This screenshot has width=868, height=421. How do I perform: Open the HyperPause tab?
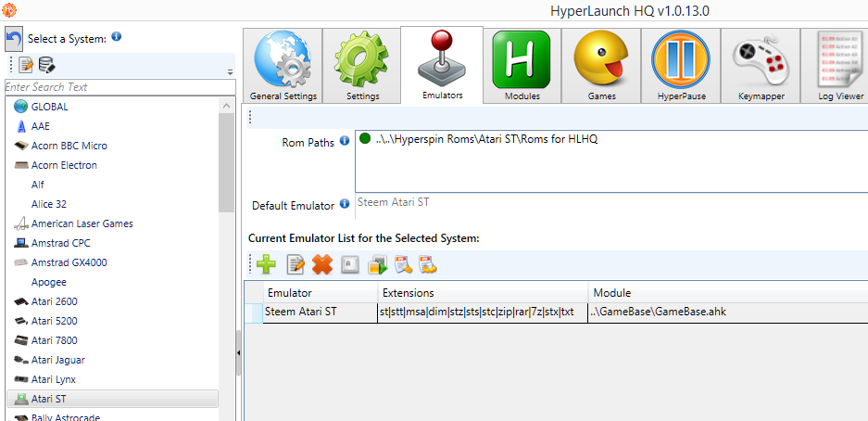tap(680, 66)
